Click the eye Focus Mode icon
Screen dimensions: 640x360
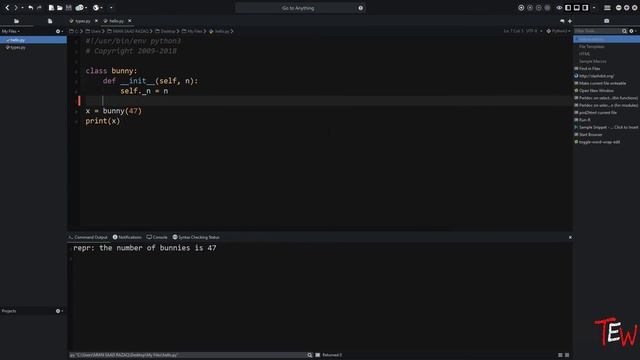click(x=559, y=8)
